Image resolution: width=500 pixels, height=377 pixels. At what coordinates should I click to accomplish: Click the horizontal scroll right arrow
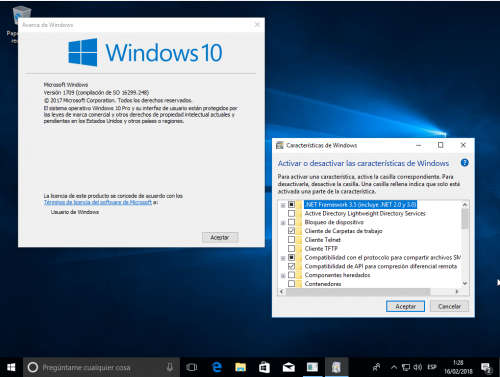click(x=457, y=292)
